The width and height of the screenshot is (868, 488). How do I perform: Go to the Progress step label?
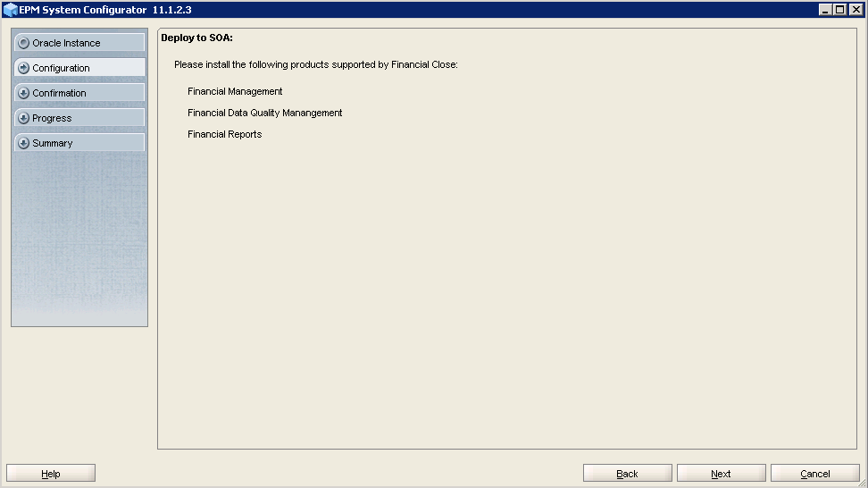pyautogui.click(x=52, y=118)
